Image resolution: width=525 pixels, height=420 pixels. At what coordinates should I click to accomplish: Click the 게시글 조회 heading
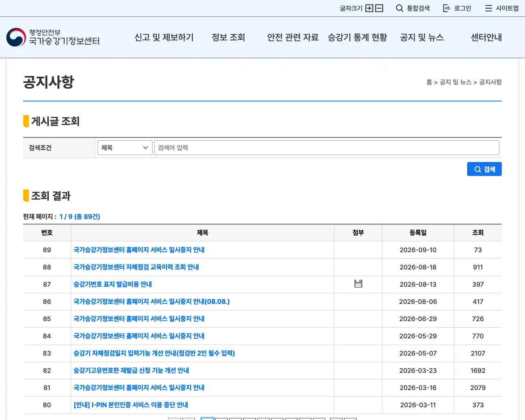click(x=55, y=121)
